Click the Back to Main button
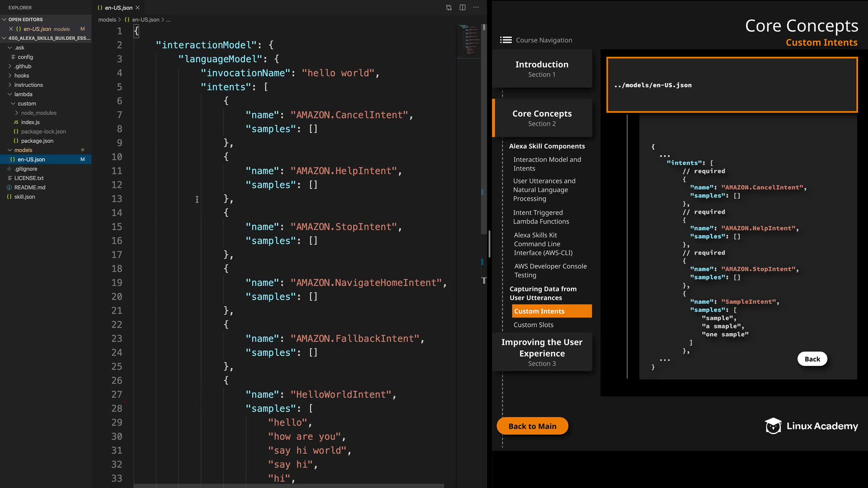868x488 pixels. (532, 426)
